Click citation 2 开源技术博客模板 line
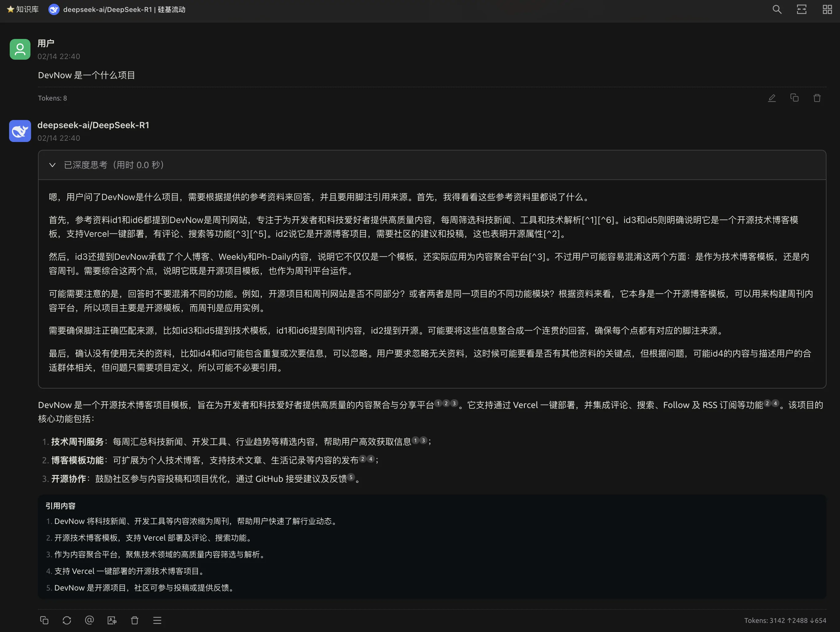 pyautogui.click(x=153, y=538)
